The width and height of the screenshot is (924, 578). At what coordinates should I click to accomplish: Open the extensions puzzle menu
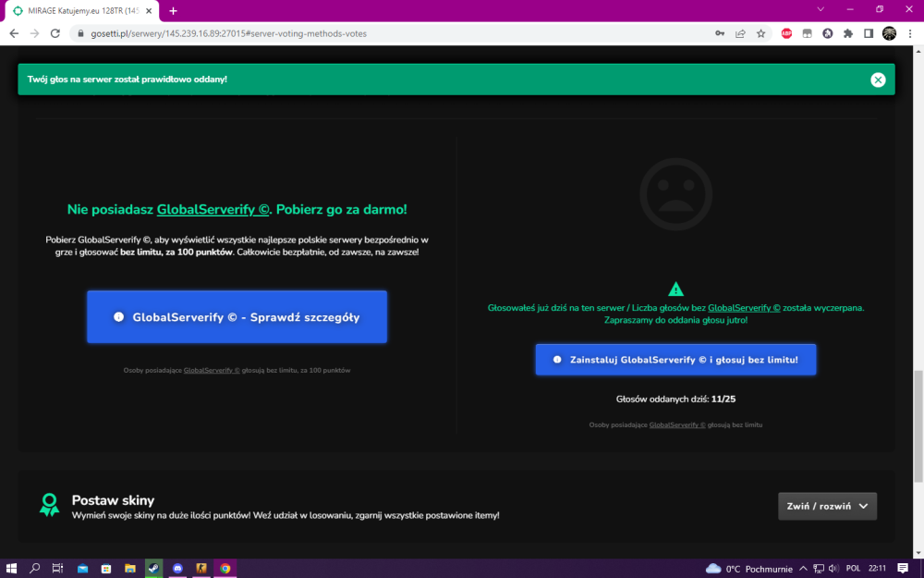click(x=848, y=33)
